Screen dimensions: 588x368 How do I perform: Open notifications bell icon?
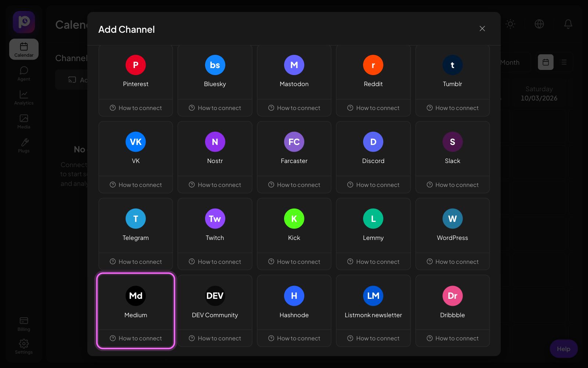568,24
